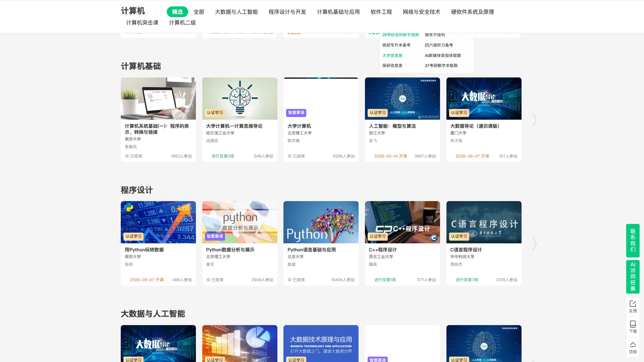Click the 进行至第7周 status on C语言程序设计
Viewport: 644px width, 362px height.
coord(467,280)
